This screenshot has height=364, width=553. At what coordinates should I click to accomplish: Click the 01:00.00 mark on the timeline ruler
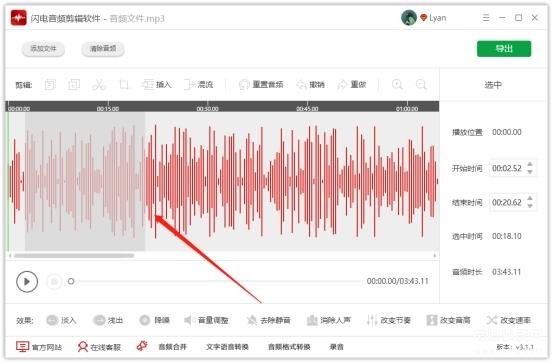click(407, 109)
